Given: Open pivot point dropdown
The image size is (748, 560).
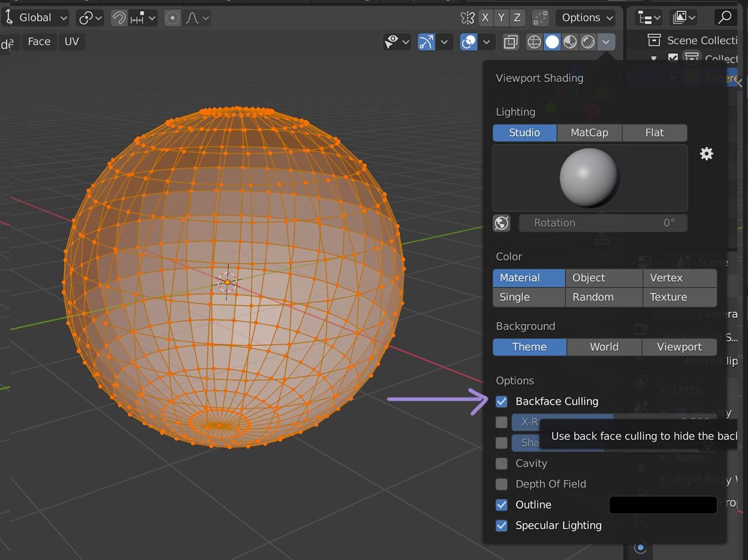Looking at the screenshot, I should [x=91, y=18].
